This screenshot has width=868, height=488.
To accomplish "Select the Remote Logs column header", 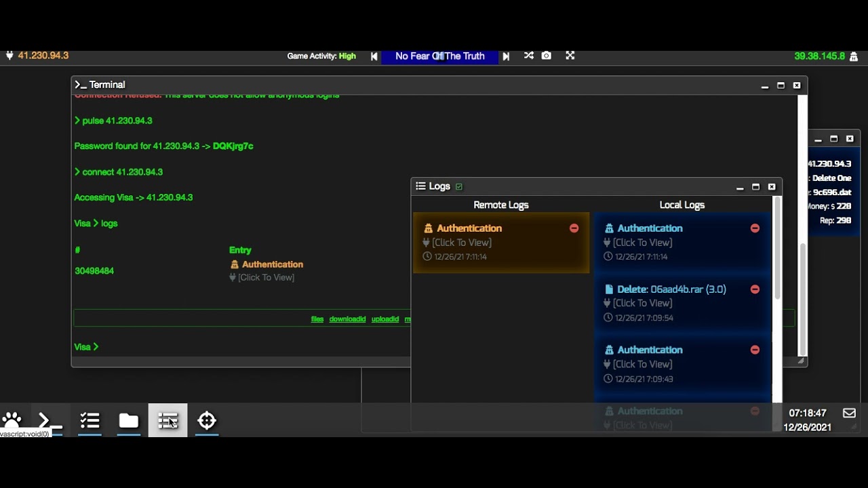I will pos(501,205).
